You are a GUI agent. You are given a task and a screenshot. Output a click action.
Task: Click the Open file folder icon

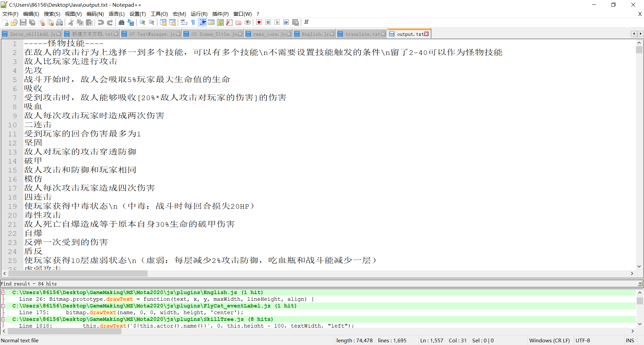click(14, 22)
